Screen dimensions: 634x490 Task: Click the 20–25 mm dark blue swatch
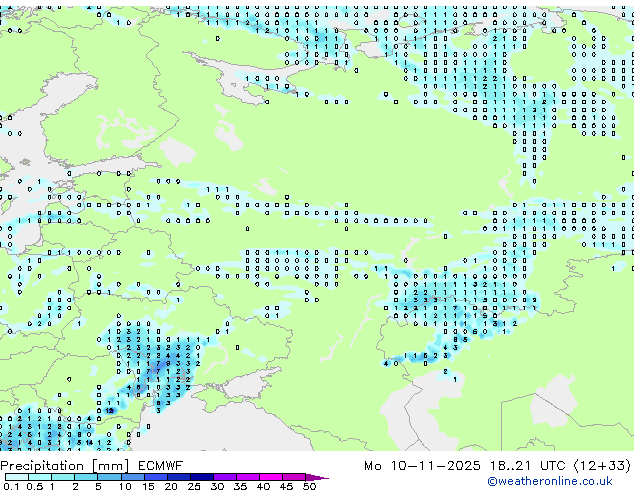coord(179,477)
